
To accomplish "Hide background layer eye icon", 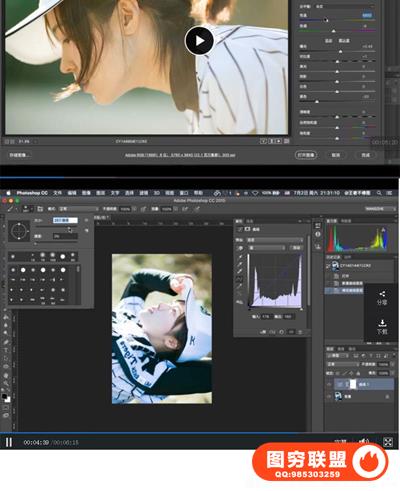I will [329, 396].
